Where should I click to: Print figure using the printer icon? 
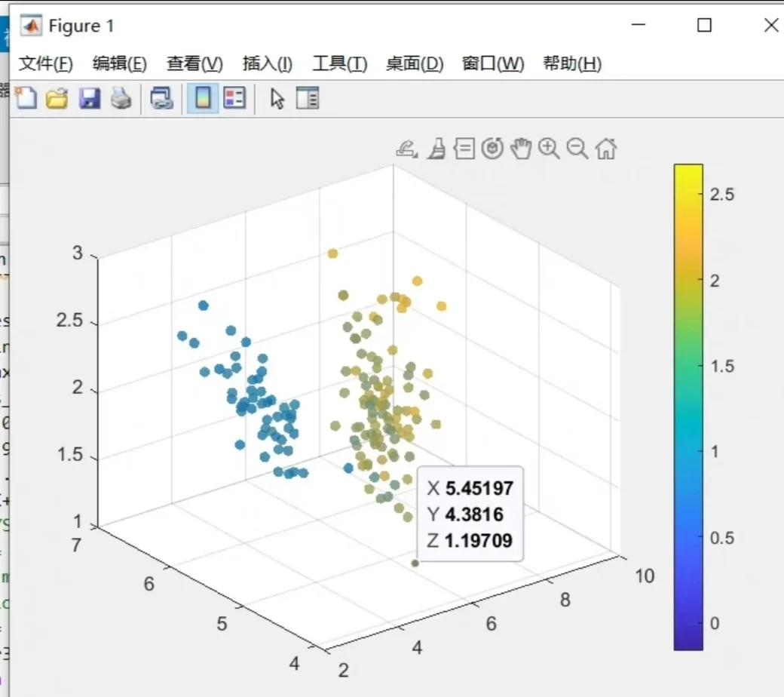pyautogui.click(x=121, y=98)
